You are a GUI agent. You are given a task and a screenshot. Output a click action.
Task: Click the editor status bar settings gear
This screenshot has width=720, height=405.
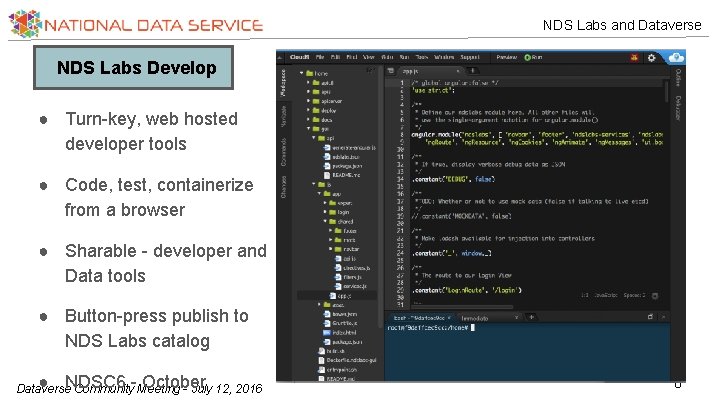click(x=655, y=296)
